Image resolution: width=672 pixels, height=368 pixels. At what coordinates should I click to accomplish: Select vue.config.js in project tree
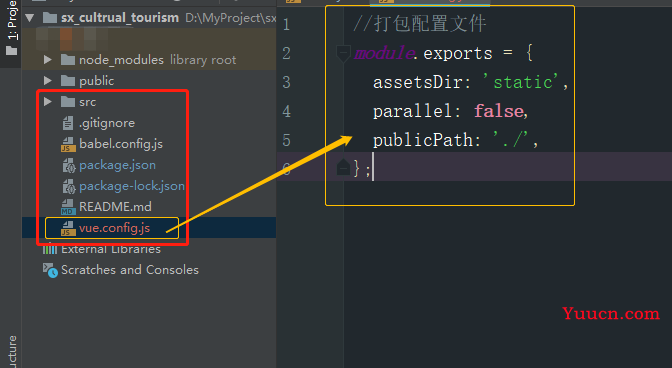coord(114,228)
